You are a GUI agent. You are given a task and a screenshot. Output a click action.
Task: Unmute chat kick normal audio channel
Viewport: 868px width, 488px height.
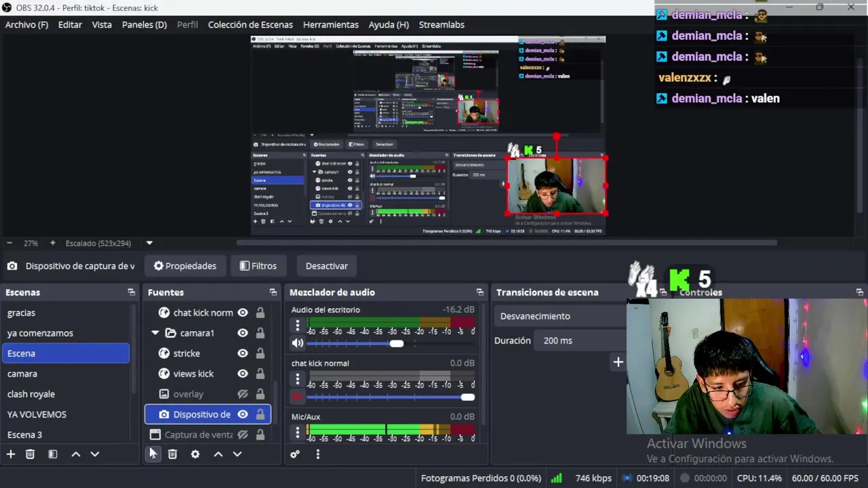(x=298, y=397)
